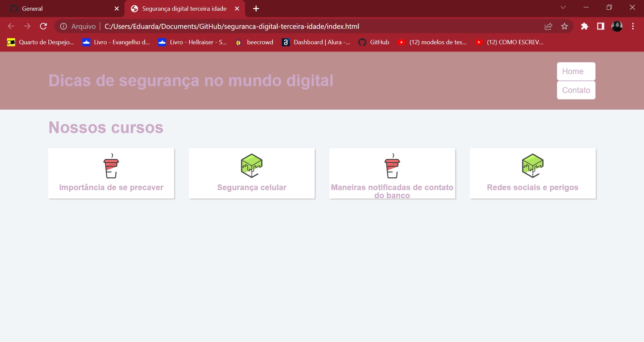Viewport: 644px width, 342px height.
Task: Open the Extensions puzzle icon
Action: tap(585, 26)
